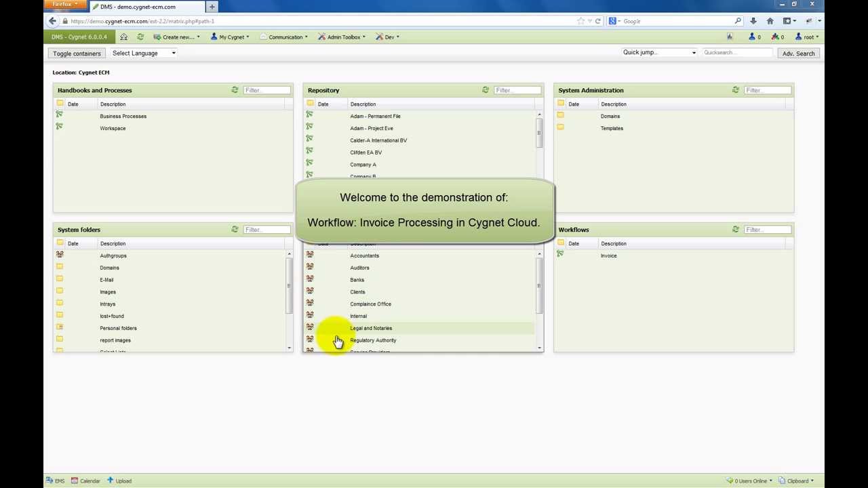The image size is (868, 488).
Task: Open the Clients group
Action: [x=357, y=292]
